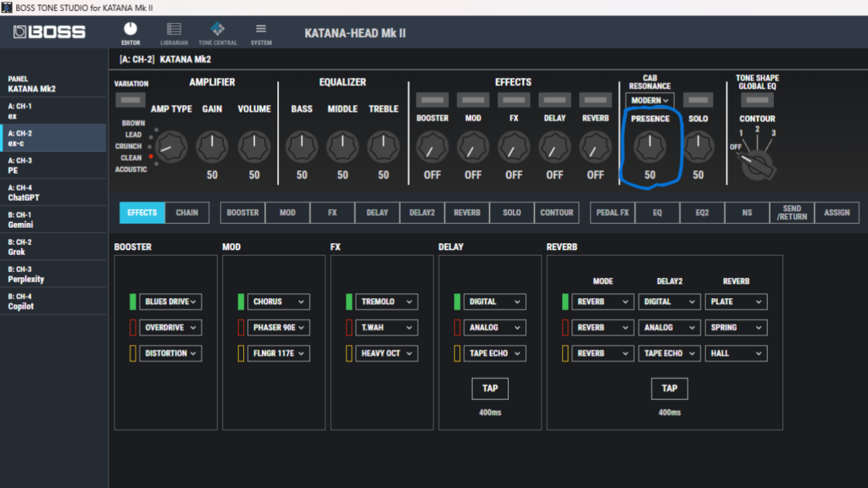Open the ASSIGN tab
Screen dimensions: 868x488
pos(837,213)
